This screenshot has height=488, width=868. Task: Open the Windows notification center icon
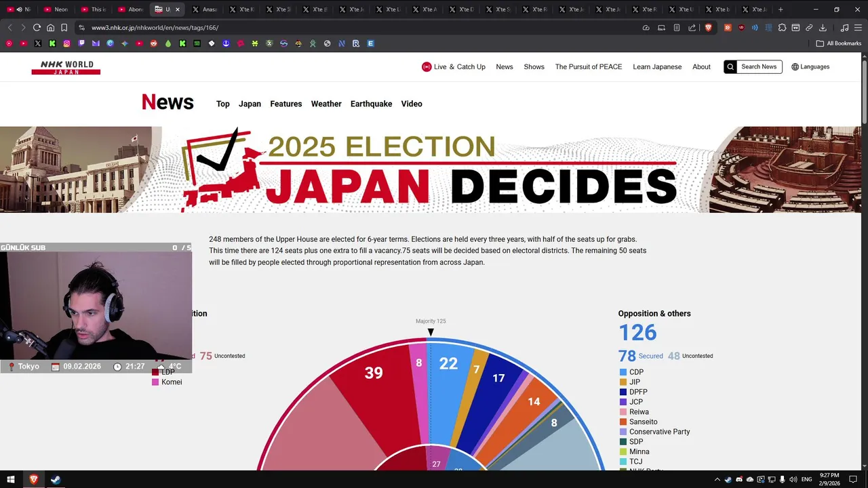pyautogui.click(x=853, y=480)
